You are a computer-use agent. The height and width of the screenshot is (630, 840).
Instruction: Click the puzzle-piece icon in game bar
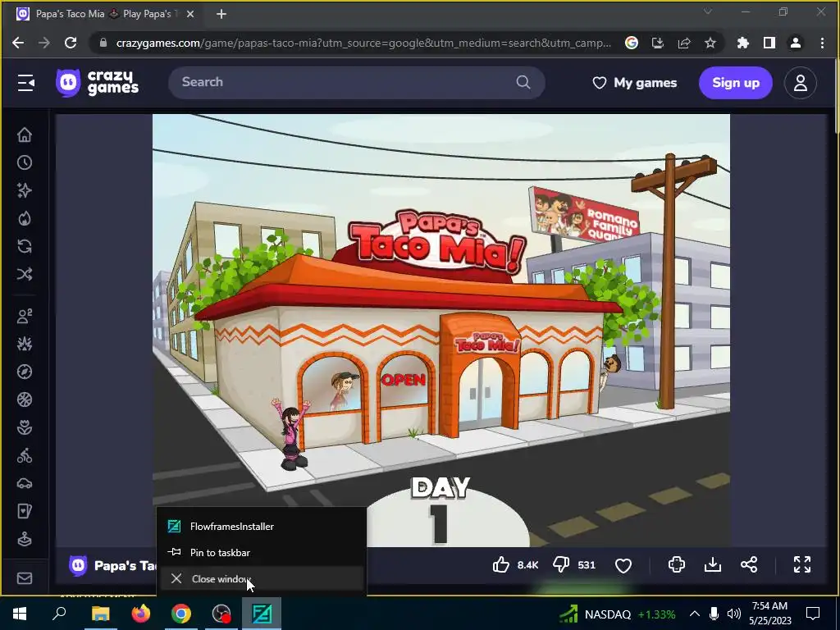(677, 564)
